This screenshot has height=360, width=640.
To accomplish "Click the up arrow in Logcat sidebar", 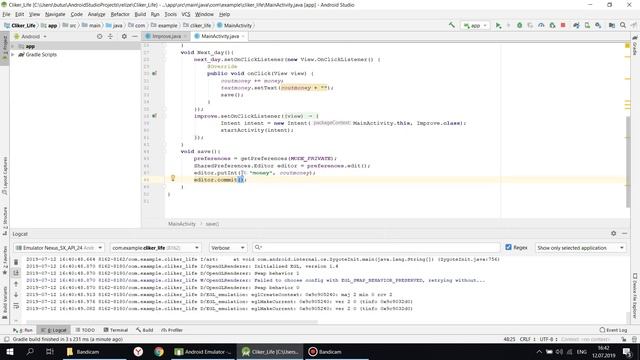I will click(16, 284).
